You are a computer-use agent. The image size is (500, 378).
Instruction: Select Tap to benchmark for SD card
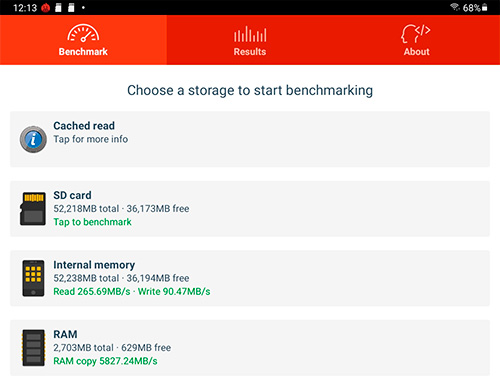coord(92,222)
